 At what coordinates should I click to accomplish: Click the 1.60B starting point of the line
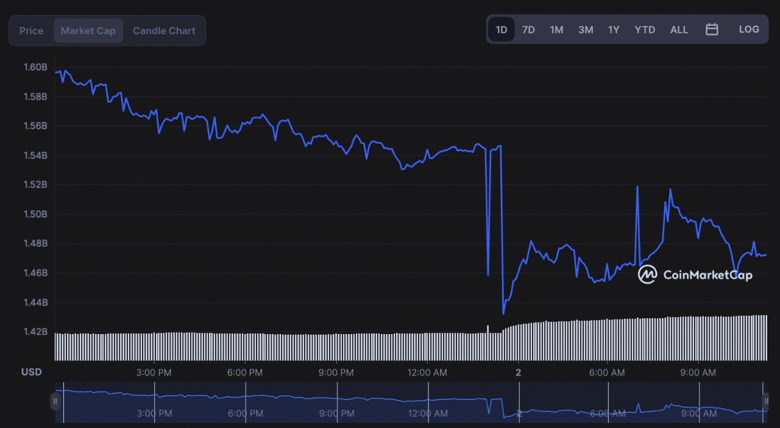click(57, 72)
